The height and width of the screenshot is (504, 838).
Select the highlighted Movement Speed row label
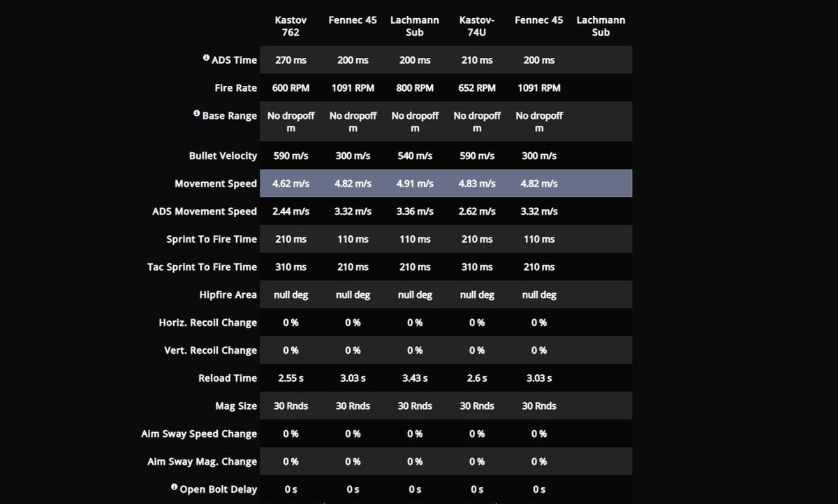click(216, 184)
